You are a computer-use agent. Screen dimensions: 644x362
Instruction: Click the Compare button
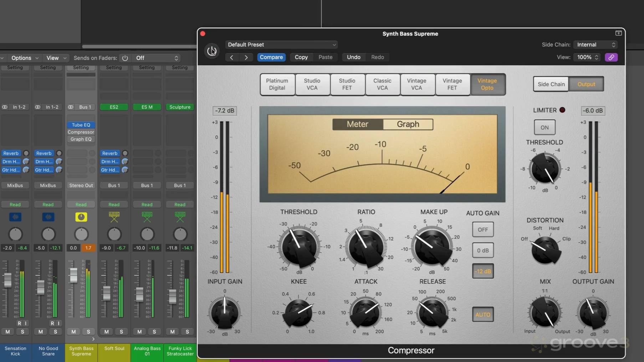(271, 57)
